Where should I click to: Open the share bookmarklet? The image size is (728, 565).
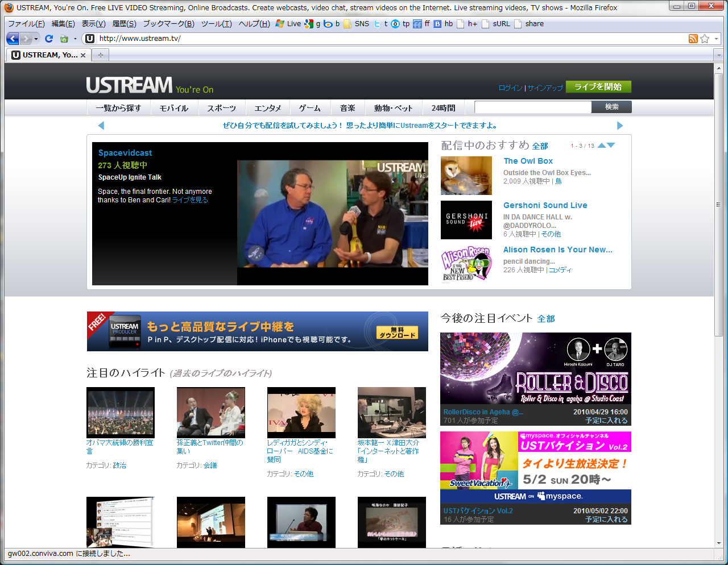[529, 24]
